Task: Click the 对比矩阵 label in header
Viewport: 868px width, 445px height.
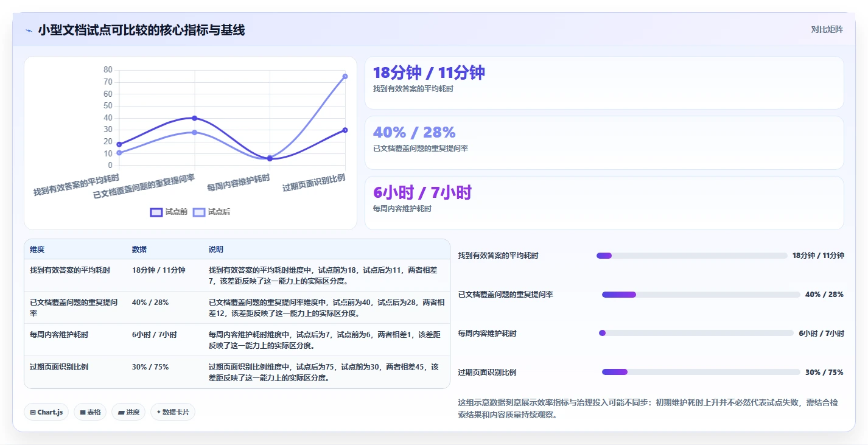Action: (827, 29)
